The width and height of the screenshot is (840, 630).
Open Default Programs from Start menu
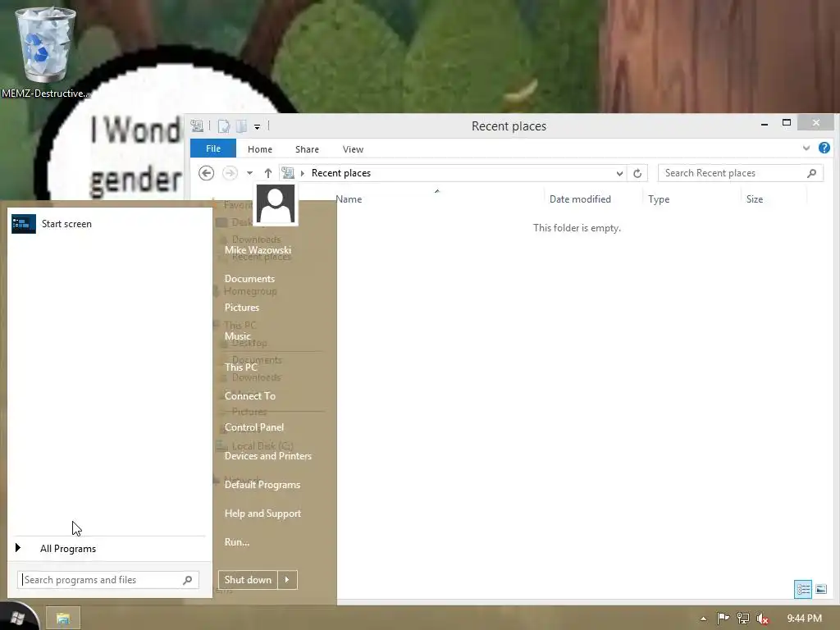pos(262,485)
